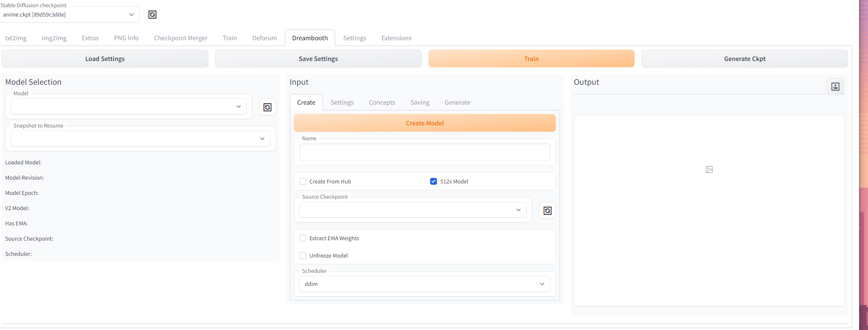The image size is (868, 330).
Task: Click the "Output" panel heading
Action: click(x=586, y=82)
